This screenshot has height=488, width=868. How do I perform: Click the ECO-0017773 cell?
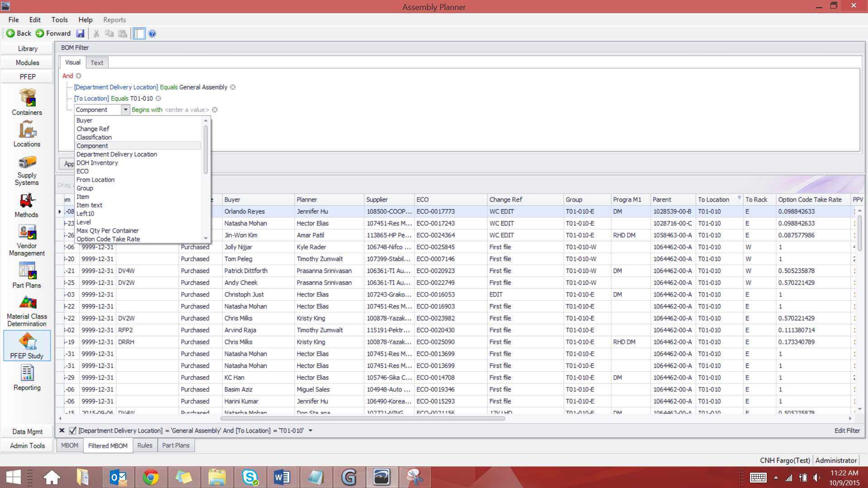pos(451,211)
